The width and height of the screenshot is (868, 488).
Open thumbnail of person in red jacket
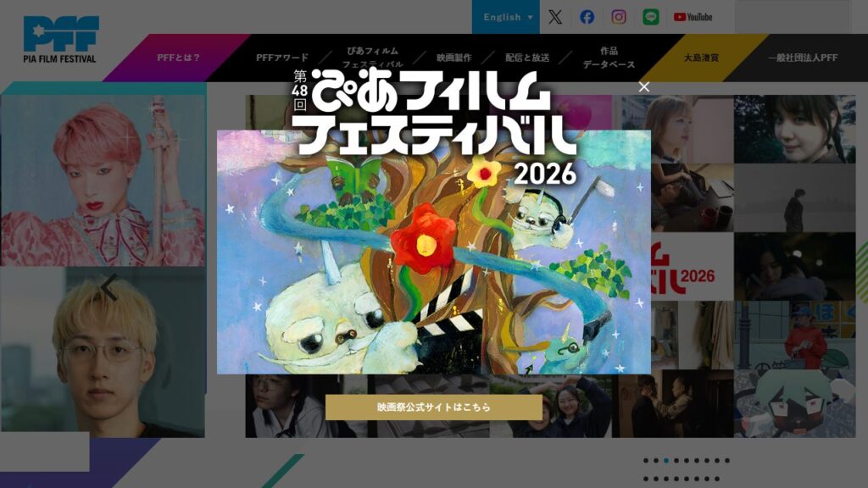pos(795,335)
